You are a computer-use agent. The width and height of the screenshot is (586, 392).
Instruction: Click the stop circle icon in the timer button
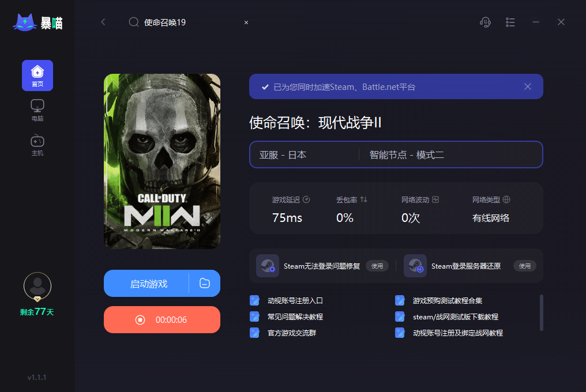pyautogui.click(x=140, y=320)
